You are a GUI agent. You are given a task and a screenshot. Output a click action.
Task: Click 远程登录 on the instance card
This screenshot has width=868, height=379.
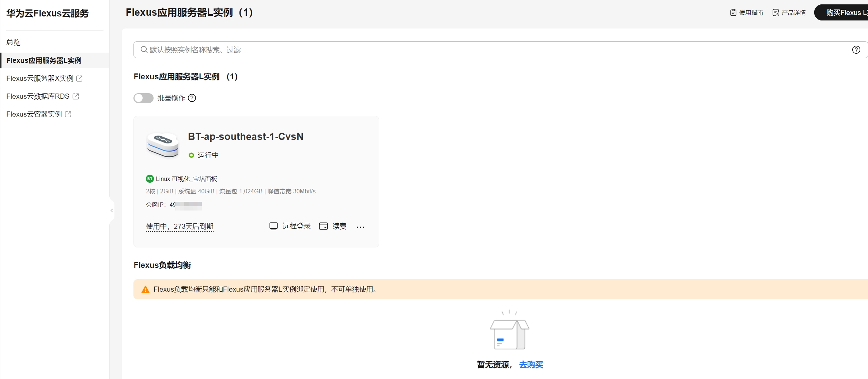[297, 226]
